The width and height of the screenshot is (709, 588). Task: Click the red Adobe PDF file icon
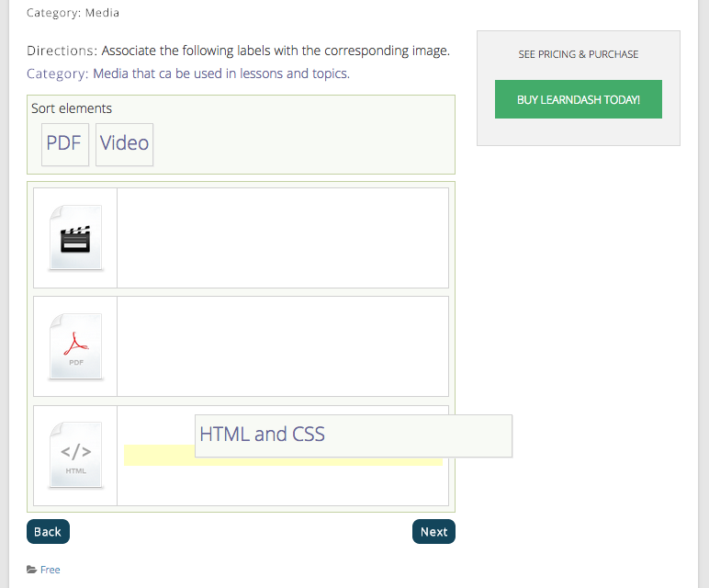tap(76, 346)
